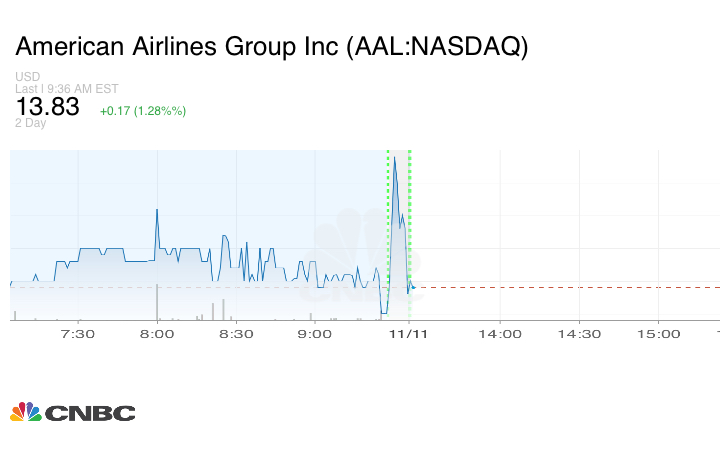The image size is (720, 450).
Task: Click the 13.83 last price value
Action: click(x=47, y=107)
